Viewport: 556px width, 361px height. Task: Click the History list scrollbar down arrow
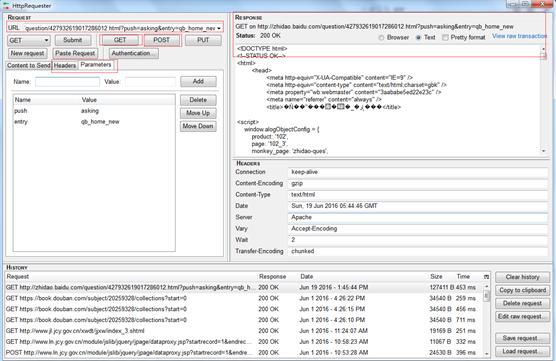tap(486, 353)
